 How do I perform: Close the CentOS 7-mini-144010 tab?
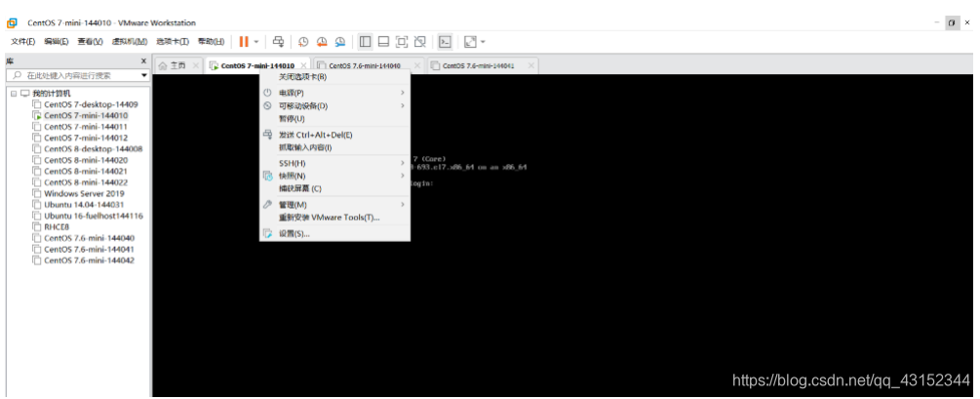pyautogui.click(x=303, y=65)
